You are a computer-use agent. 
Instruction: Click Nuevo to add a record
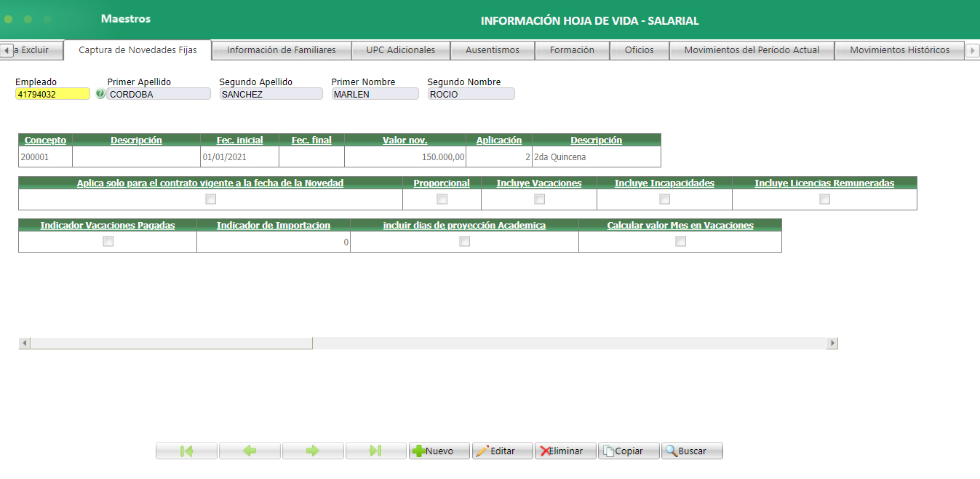click(439, 451)
